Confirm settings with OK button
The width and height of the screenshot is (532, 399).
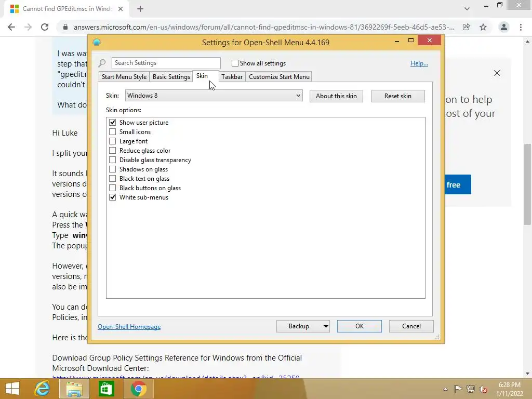[360, 326]
